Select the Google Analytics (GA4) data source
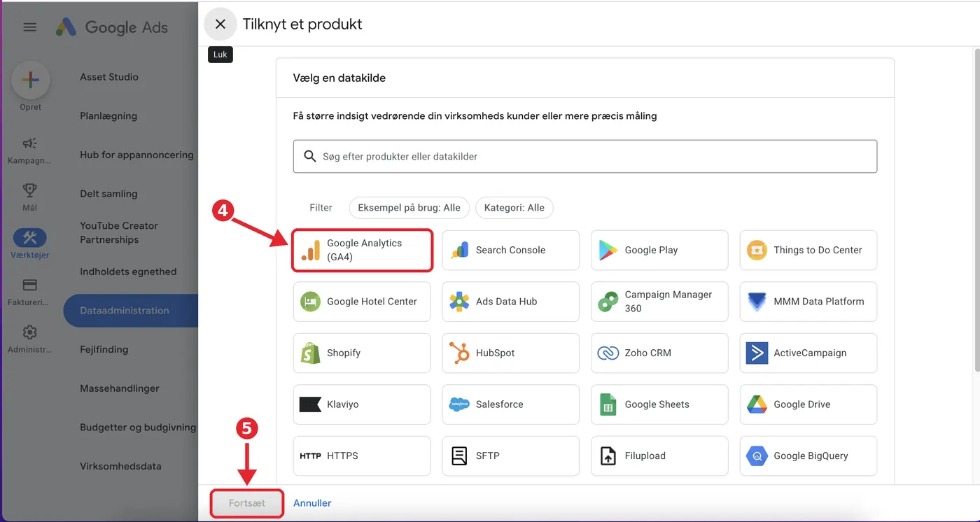980x522 pixels. pyautogui.click(x=362, y=250)
